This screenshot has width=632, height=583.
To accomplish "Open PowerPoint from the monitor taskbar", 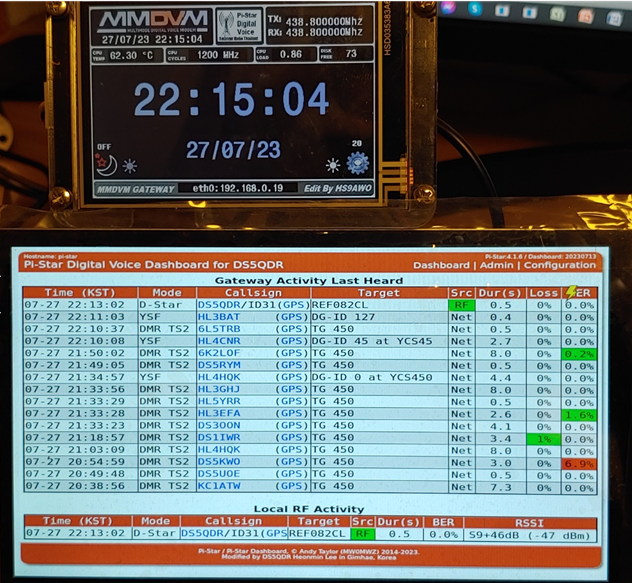I will [585, 17].
